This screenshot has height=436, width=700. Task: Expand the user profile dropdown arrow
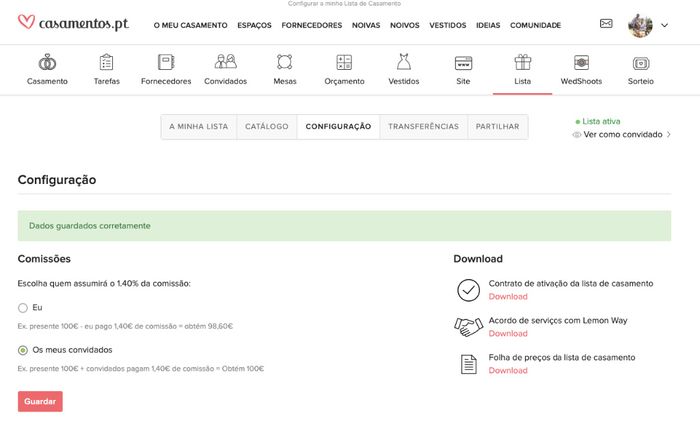(x=664, y=25)
